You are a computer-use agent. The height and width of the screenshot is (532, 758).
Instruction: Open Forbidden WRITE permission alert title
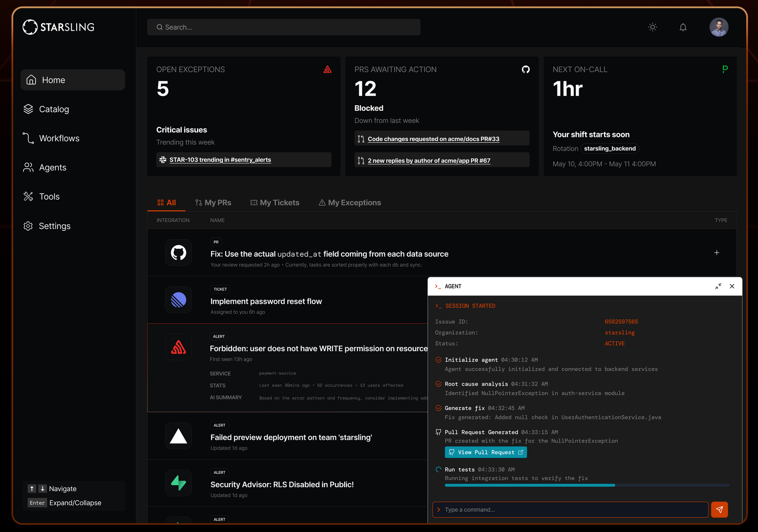[319, 349]
